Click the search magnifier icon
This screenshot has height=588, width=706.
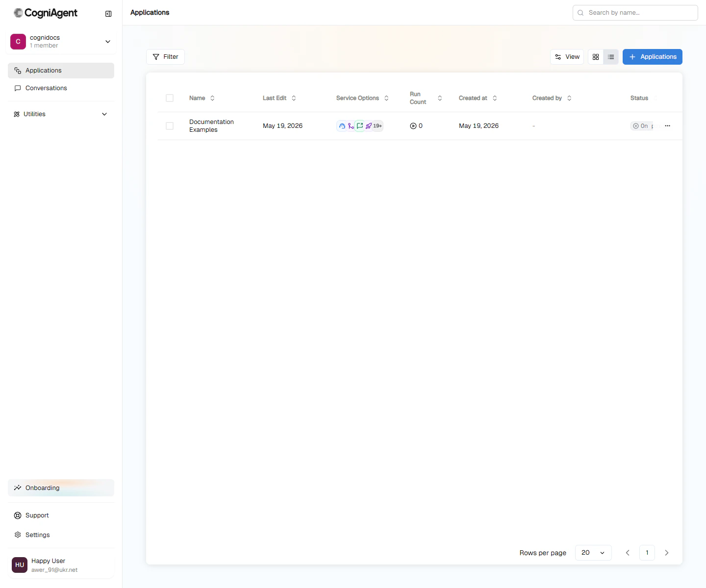tap(580, 13)
